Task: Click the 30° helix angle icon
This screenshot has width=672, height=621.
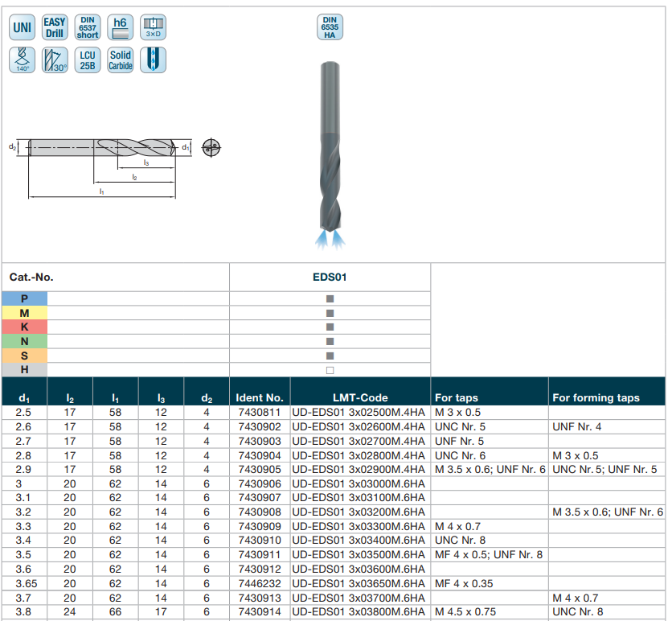Action: (55, 60)
